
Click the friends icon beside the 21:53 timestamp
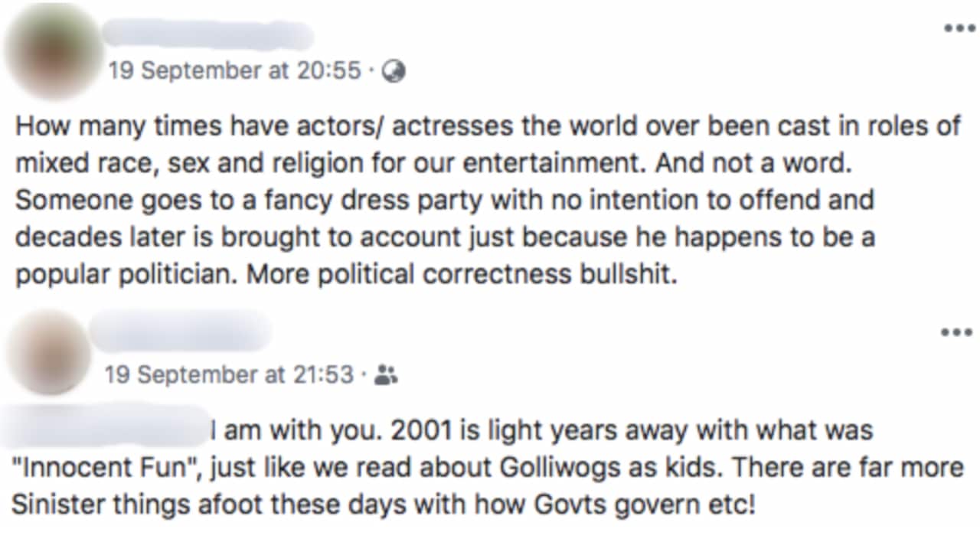pyautogui.click(x=387, y=375)
